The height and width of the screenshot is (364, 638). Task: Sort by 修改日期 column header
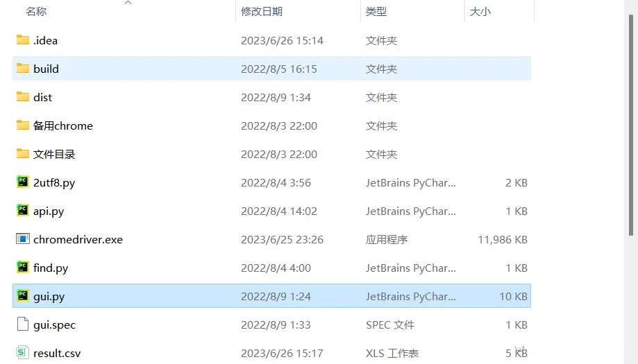click(262, 12)
